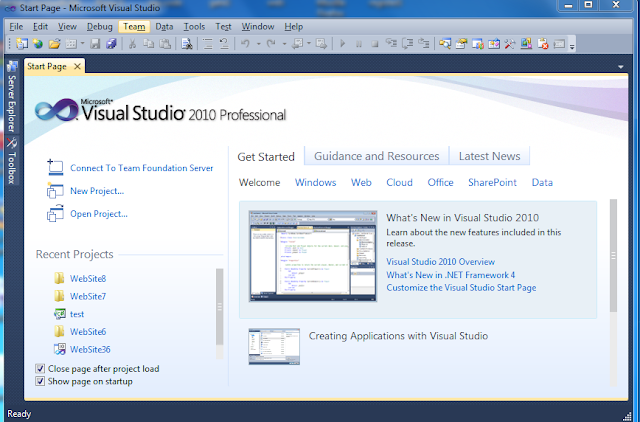Open the Visual Studio 2010 Overview link

(x=440, y=262)
